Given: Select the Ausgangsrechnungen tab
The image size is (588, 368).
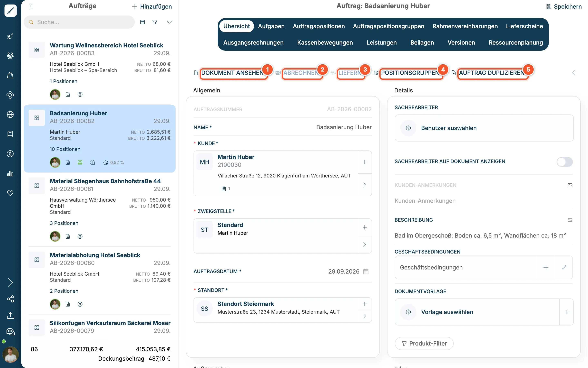Looking at the screenshot, I should tap(253, 43).
